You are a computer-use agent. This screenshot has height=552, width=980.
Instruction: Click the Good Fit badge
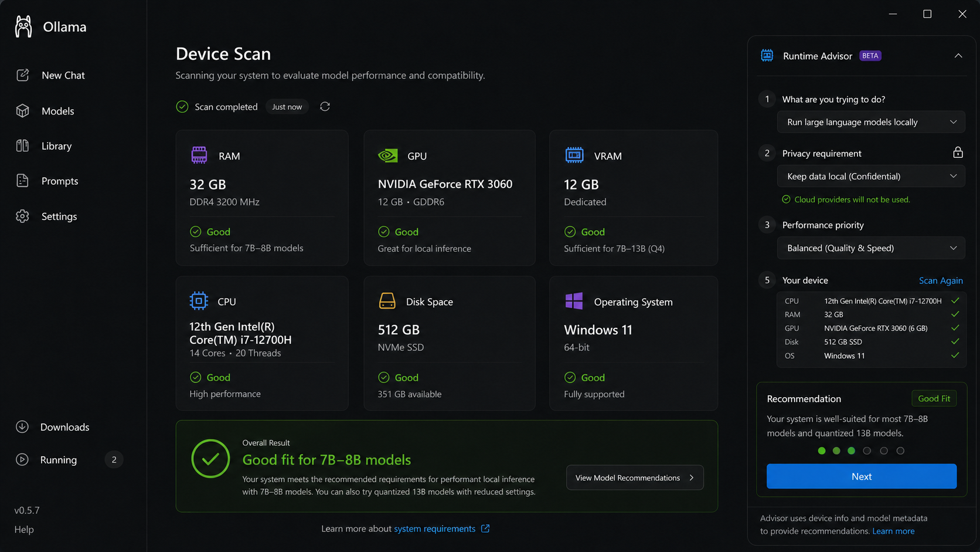934,398
